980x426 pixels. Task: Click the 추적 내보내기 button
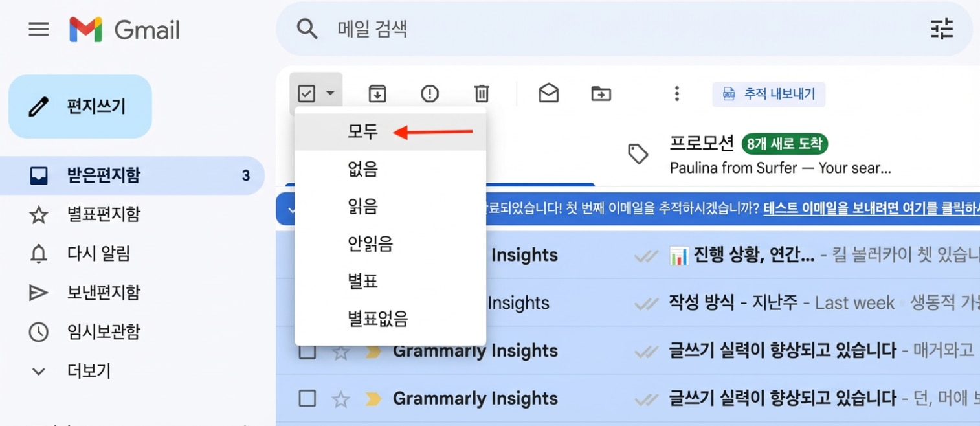point(768,94)
